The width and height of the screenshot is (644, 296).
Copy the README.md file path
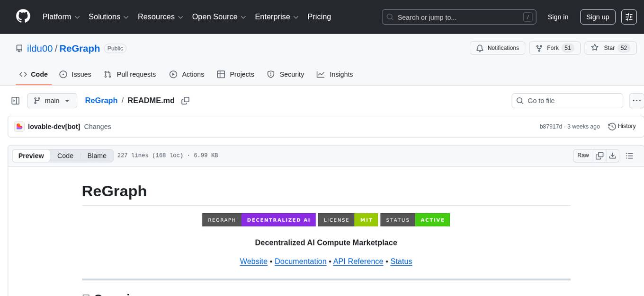point(186,101)
